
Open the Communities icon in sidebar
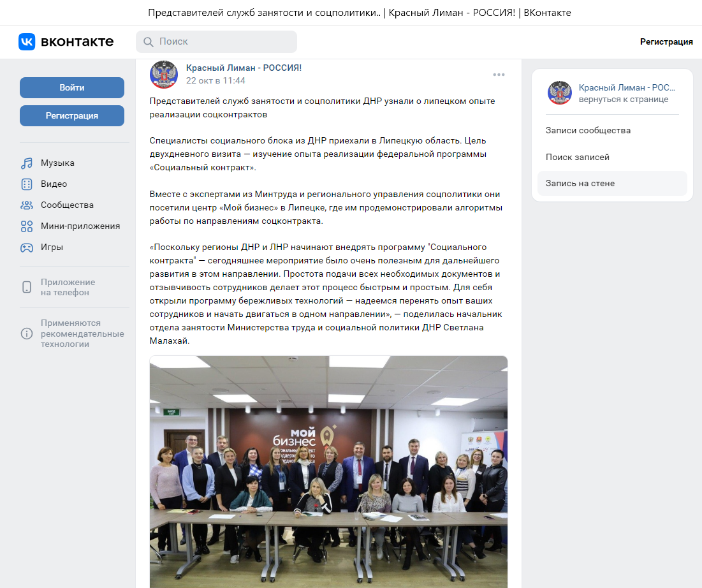27,205
